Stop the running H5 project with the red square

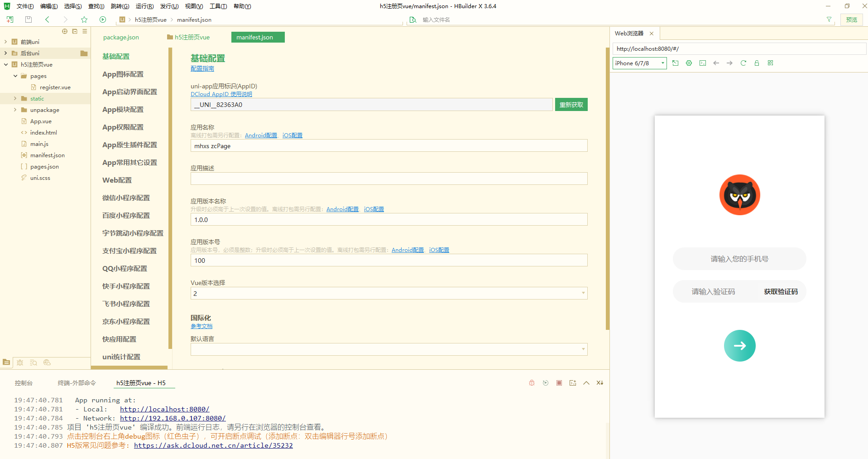click(559, 383)
